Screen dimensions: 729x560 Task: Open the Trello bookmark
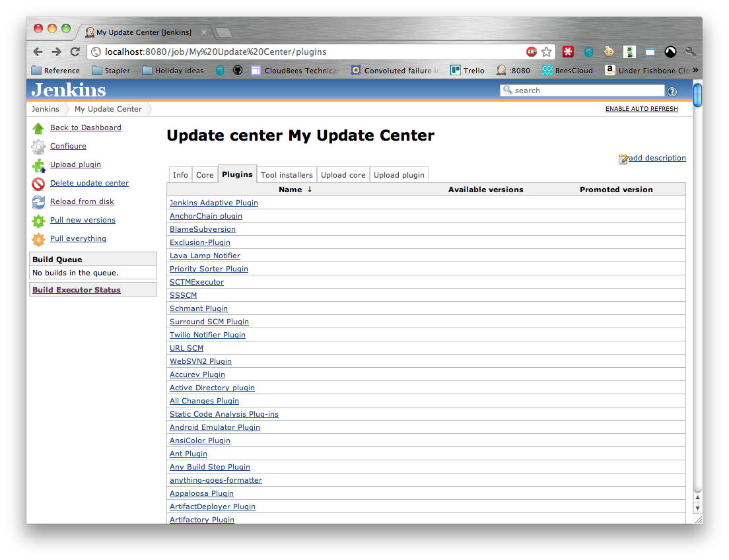468,70
